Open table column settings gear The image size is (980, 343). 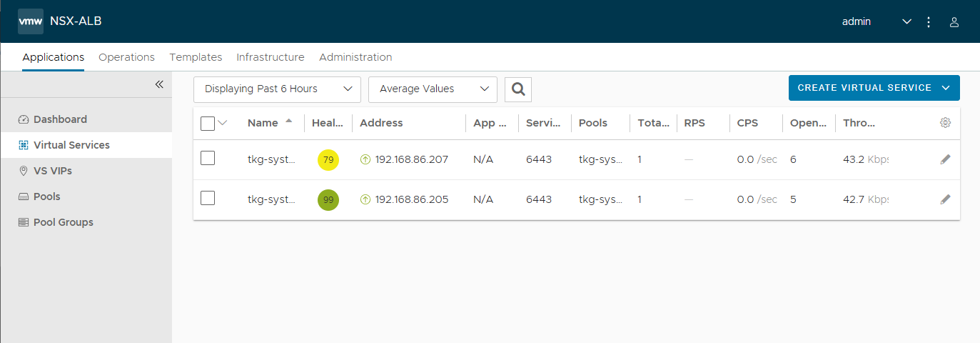coord(945,123)
